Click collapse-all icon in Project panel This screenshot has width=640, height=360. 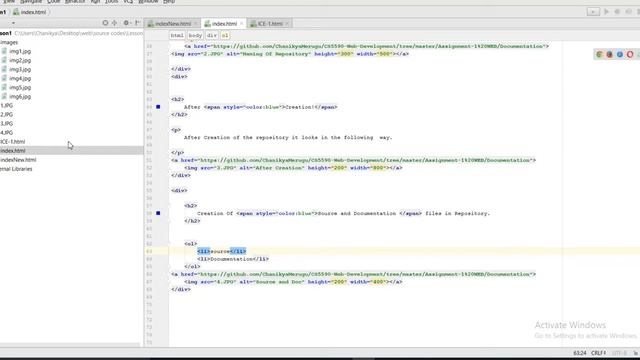click(115, 23)
